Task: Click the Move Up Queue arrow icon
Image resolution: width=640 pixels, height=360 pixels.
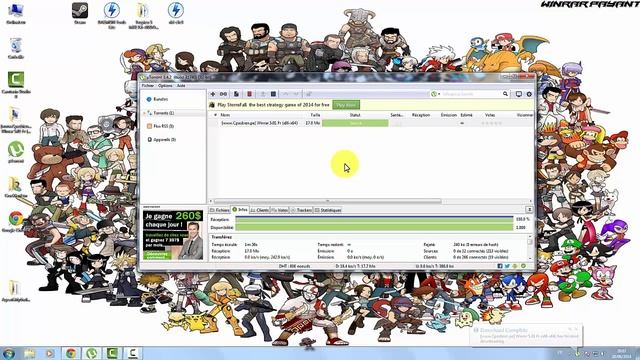Action: pyautogui.click(x=286, y=94)
